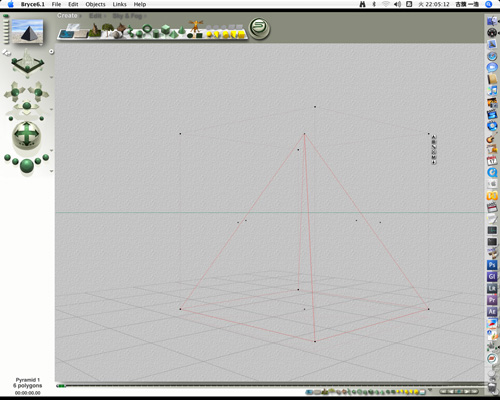The width and height of the screenshot is (500, 400).
Task: Open the Links menu
Action: (119, 4)
